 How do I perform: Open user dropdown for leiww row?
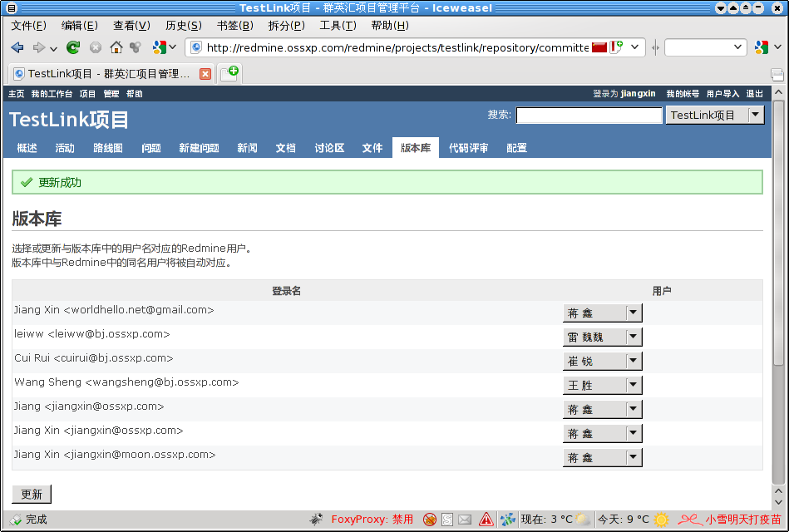click(602, 337)
